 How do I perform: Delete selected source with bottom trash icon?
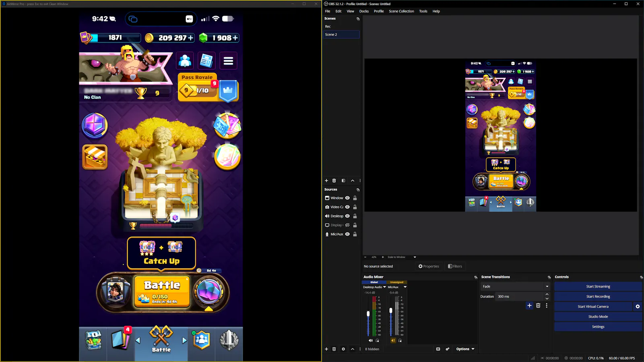tap(334, 349)
